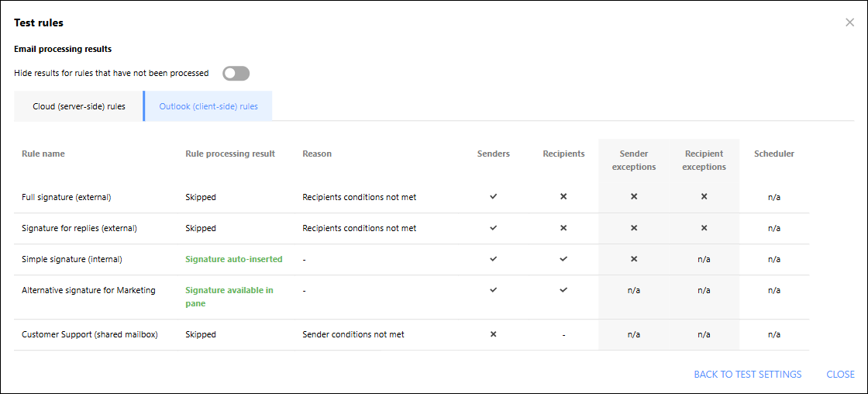The width and height of the screenshot is (868, 394).
Task: Toggle hide results for unprocessed rules switch
Action: pyautogui.click(x=236, y=73)
